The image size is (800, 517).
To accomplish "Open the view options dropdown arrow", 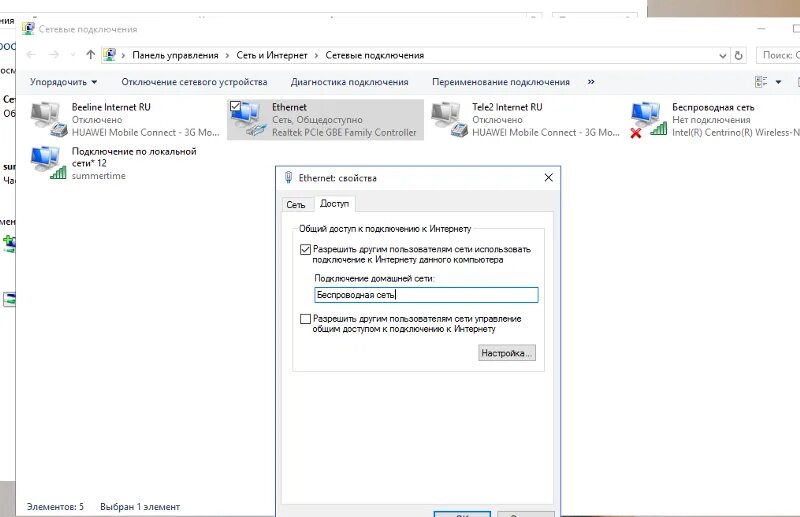I will tap(778, 82).
